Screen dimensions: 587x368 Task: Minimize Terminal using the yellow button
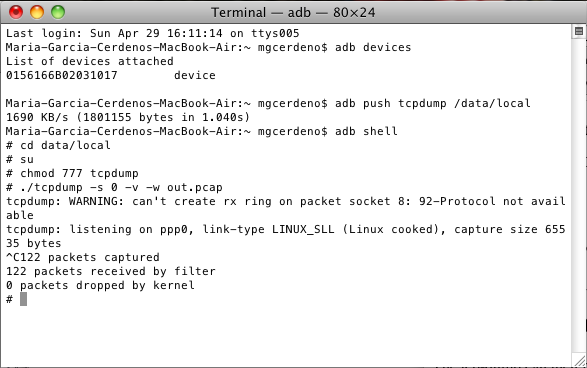click(37, 12)
